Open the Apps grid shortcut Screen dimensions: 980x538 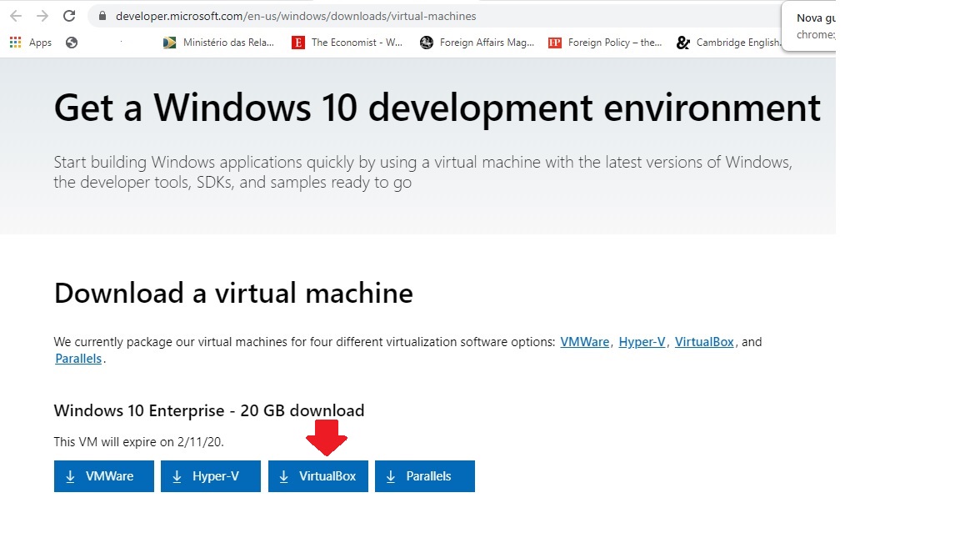click(31, 43)
